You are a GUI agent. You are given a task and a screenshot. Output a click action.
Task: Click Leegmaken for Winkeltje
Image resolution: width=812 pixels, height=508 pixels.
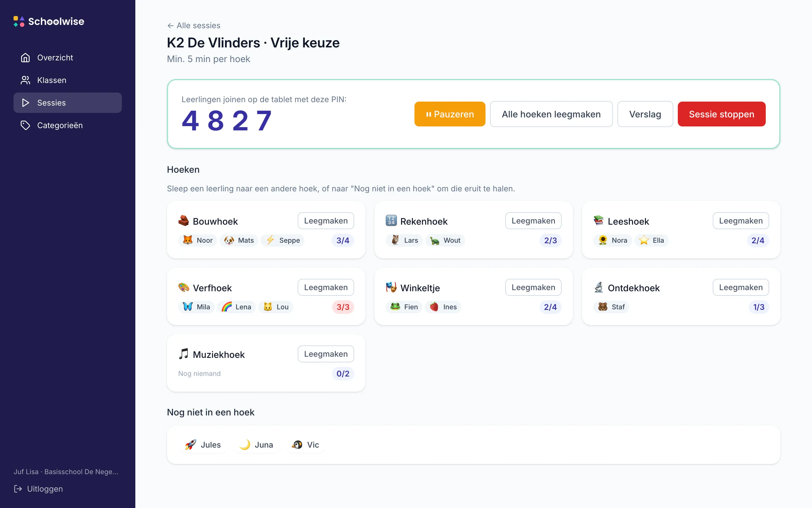tap(533, 287)
